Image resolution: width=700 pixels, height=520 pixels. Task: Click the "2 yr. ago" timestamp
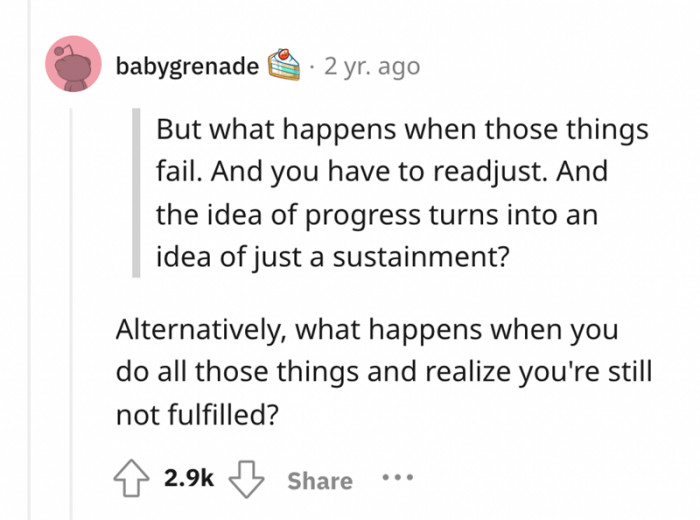[x=371, y=67]
